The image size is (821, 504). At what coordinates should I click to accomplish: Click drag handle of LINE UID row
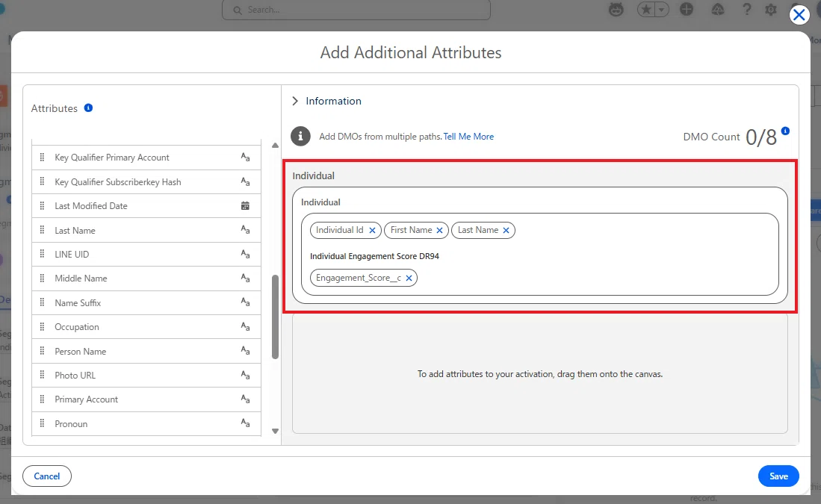point(43,254)
